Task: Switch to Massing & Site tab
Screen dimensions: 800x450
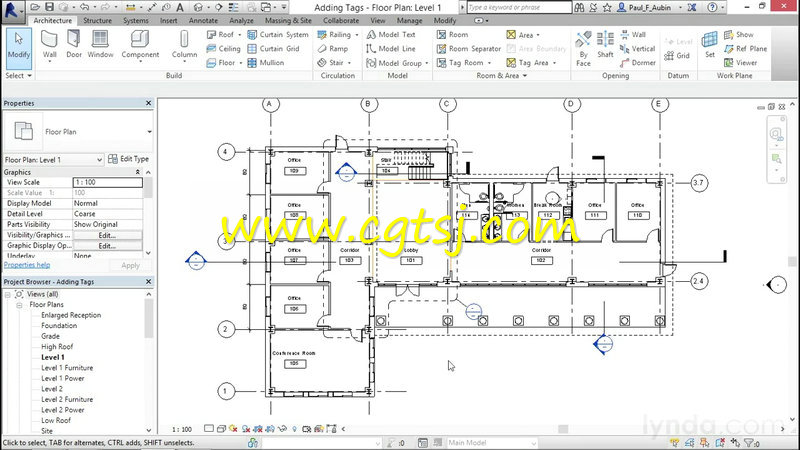Action: click(288, 20)
